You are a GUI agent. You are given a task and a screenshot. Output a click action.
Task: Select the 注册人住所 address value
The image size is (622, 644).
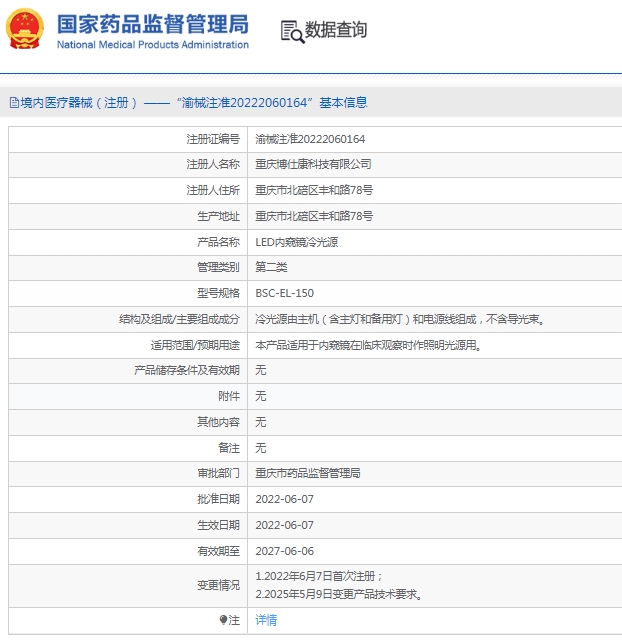point(314,190)
